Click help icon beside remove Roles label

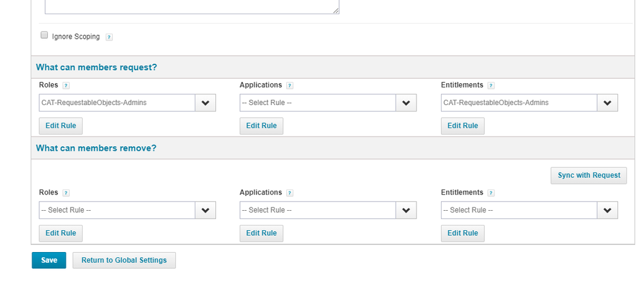(x=66, y=193)
